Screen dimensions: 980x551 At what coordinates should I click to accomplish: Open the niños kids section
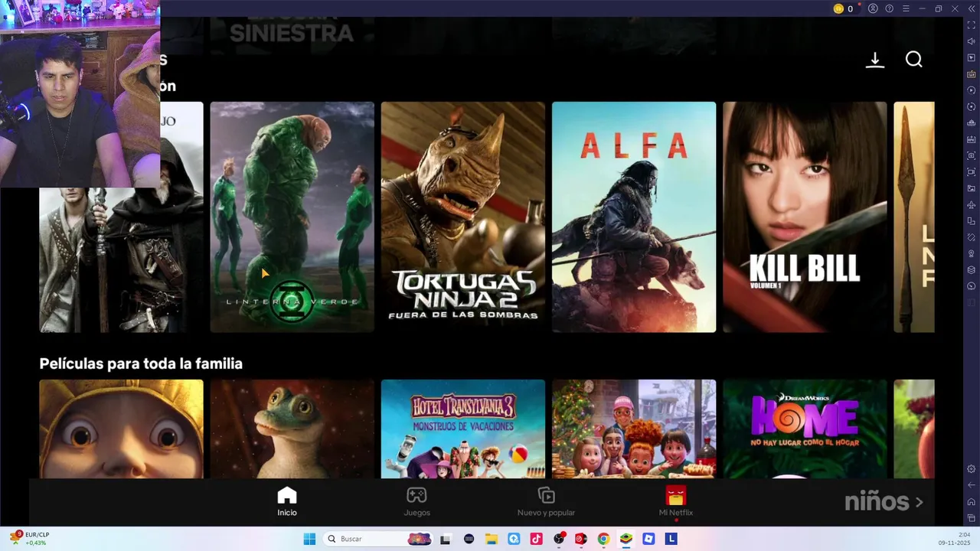[884, 502]
